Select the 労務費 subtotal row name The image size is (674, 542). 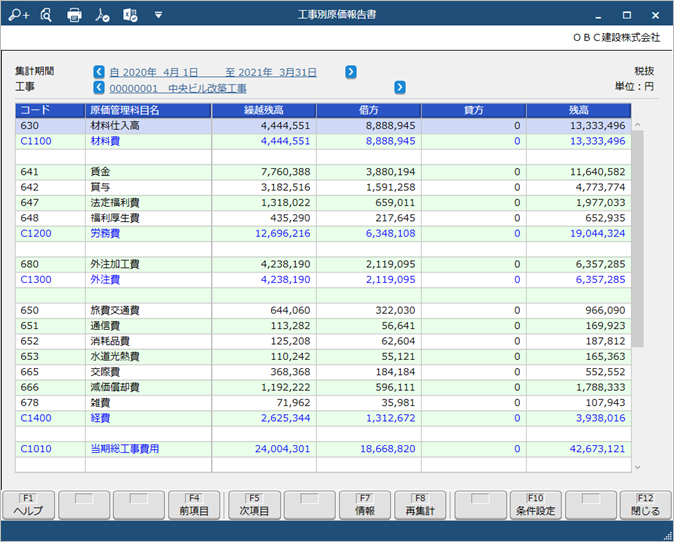[x=105, y=234]
